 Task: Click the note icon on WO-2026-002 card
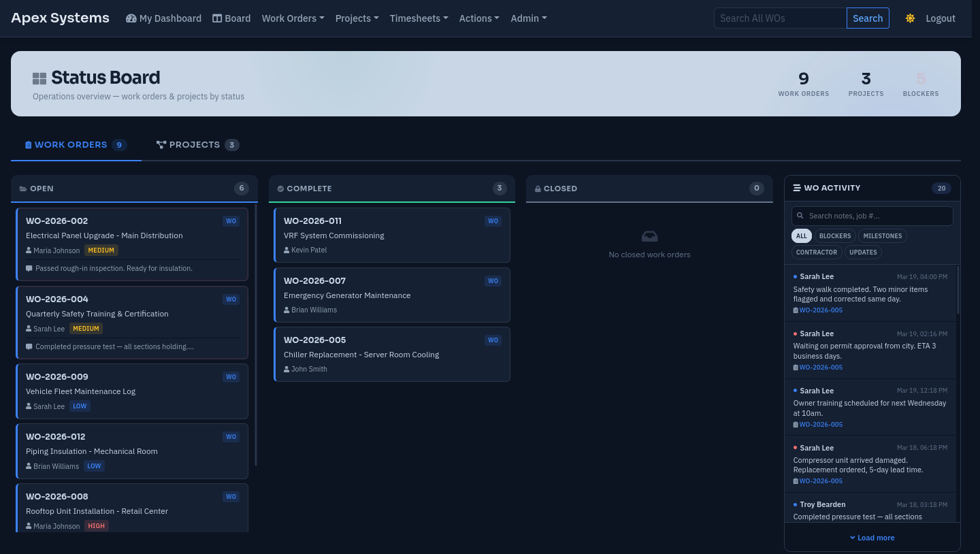click(x=29, y=269)
